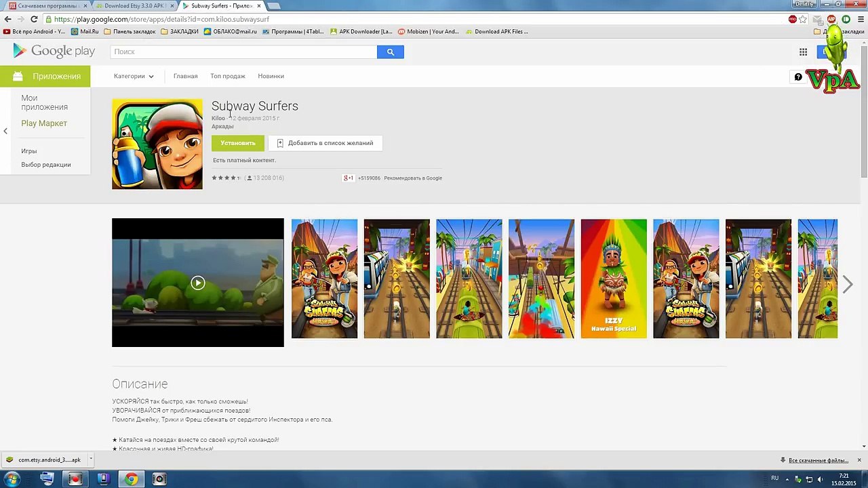Open Программы 4Tabl bookmark

293,32
